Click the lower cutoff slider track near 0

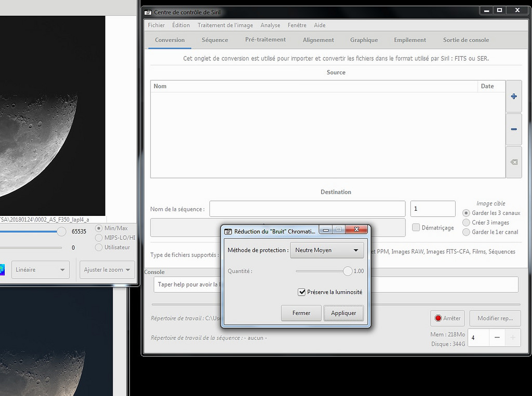coord(31,248)
